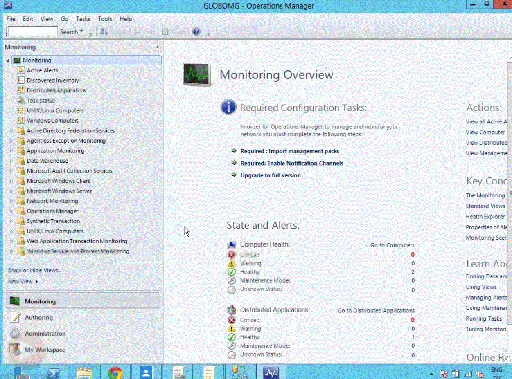Open the Go menu
Viewport: 512px width, 379px height.
point(64,19)
